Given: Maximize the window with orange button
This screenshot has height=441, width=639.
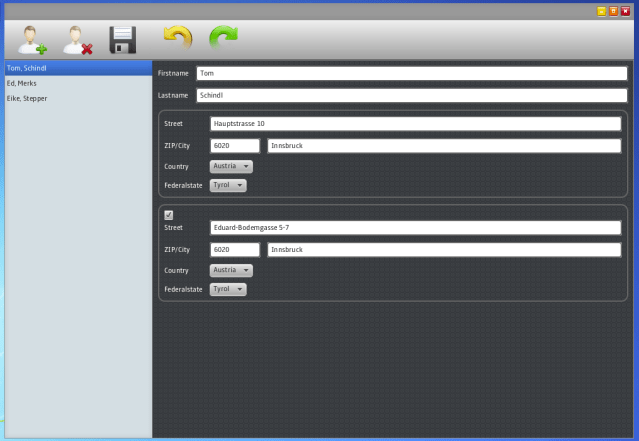Looking at the screenshot, I should [613, 11].
